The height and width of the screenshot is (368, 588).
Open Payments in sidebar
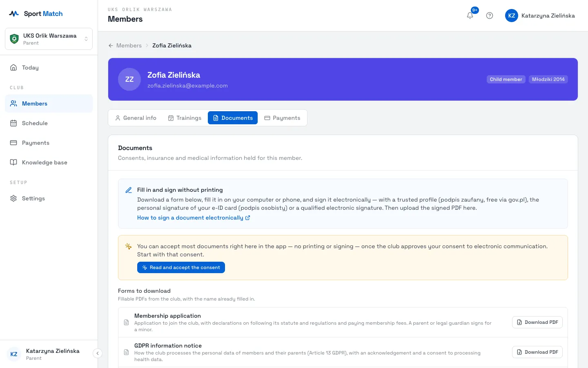[x=49, y=143]
